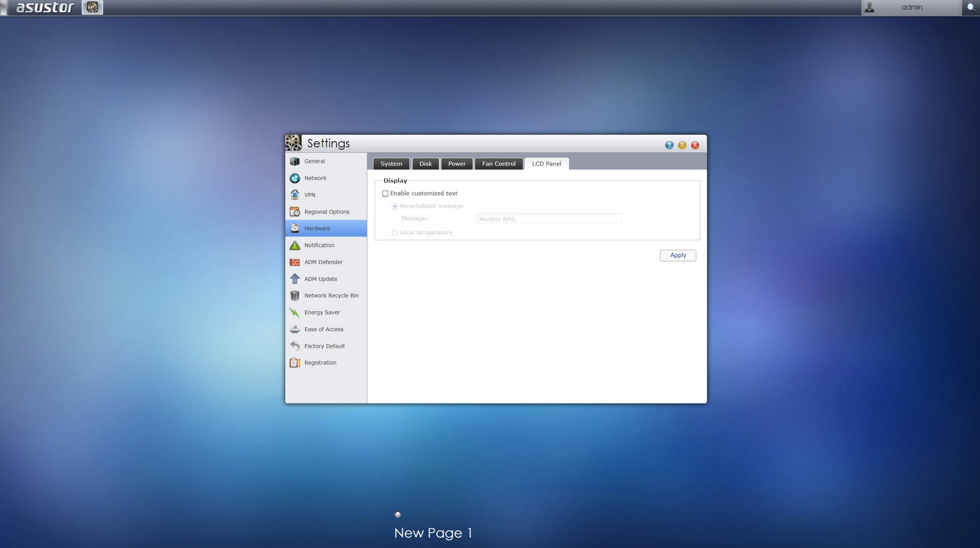This screenshot has height=548, width=980.
Task: Click the ADM Defender firewall icon
Action: (295, 262)
